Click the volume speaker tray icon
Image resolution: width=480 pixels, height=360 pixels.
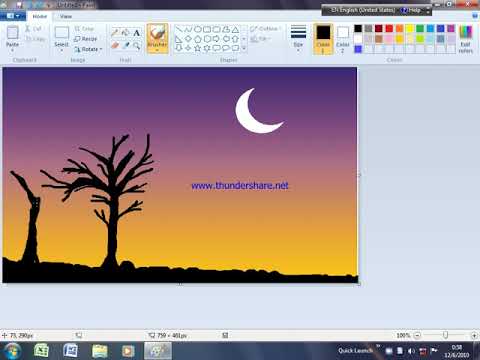pyautogui.click(x=412, y=351)
